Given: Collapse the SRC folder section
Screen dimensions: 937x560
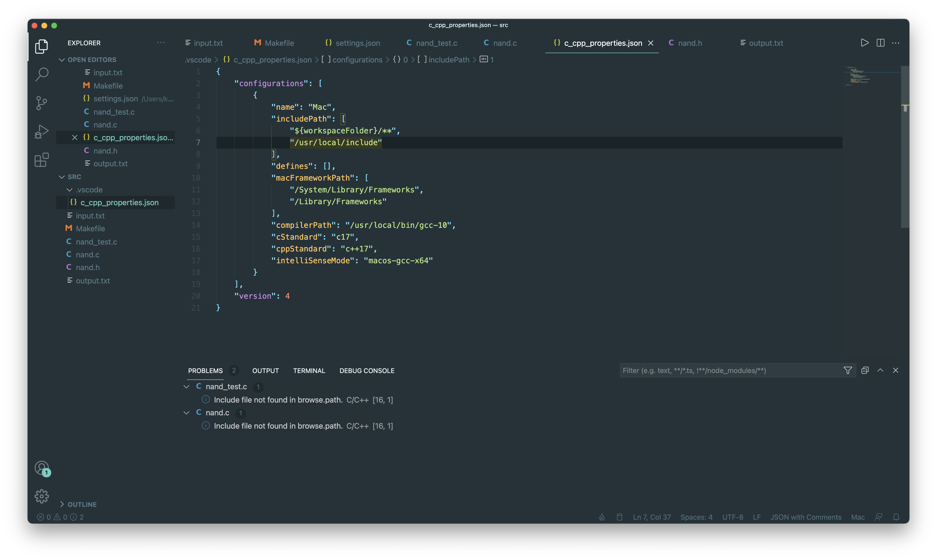Looking at the screenshot, I should click(62, 177).
